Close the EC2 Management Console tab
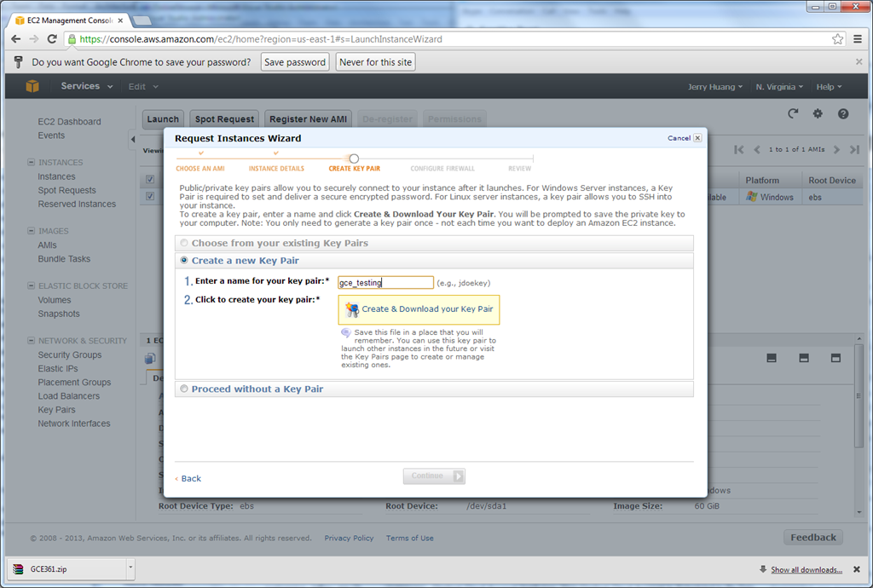This screenshot has height=588, width=873. [x=120, y=20]
